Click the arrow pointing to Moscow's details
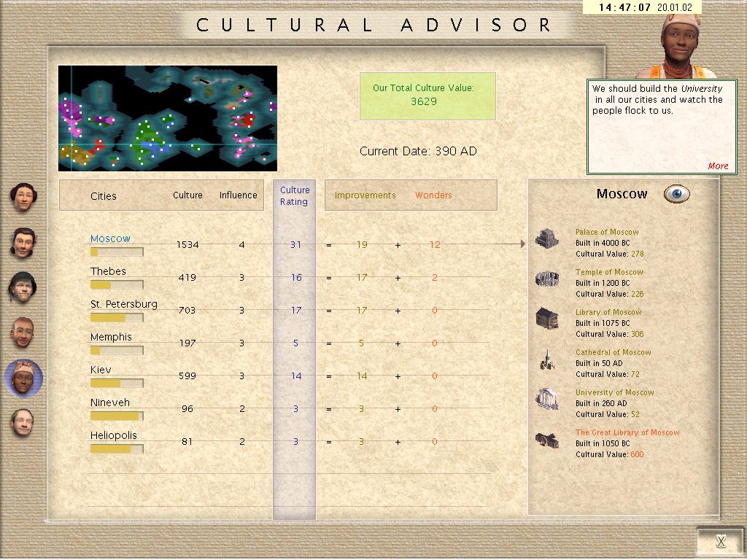The image size is (747, 560). [x=521, y=244]
